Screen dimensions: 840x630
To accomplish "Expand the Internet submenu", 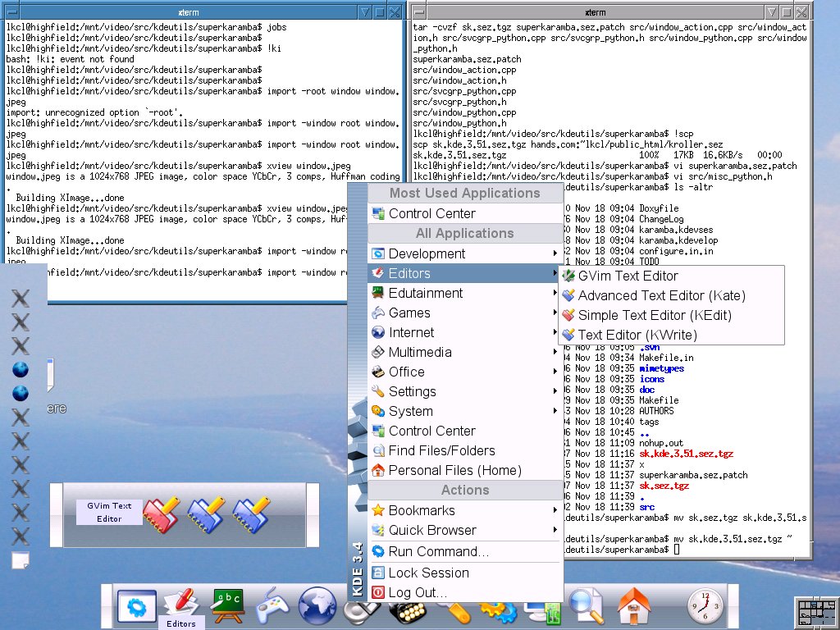I will [465, 333].
